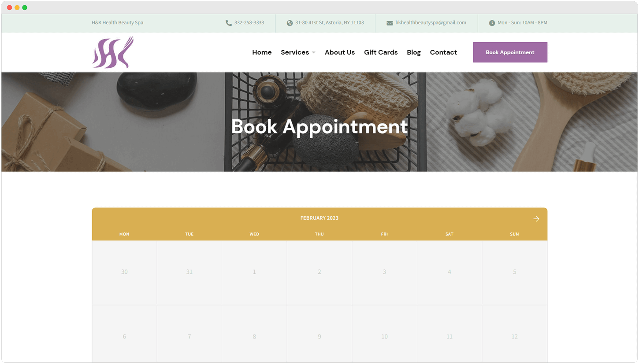The image size is (639, 364).
Task: Click the red close window button
Action: pos(10,7)
